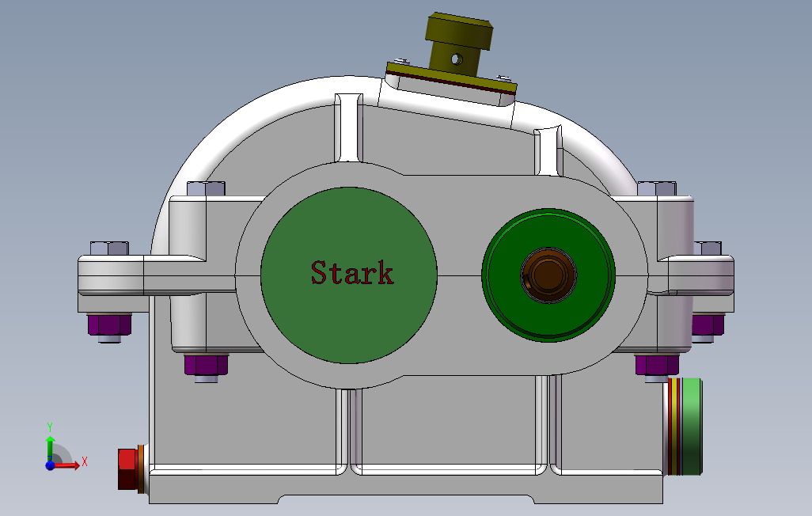Select the olive breather cap on top
Image resolution: width=812 pixels, height=516 pixels.
pyautogui.click(x=457, y=43)
